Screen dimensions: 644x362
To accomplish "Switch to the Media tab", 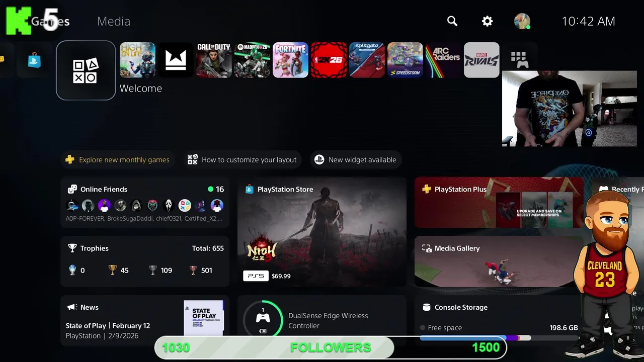I will click(x=114, y=21).
